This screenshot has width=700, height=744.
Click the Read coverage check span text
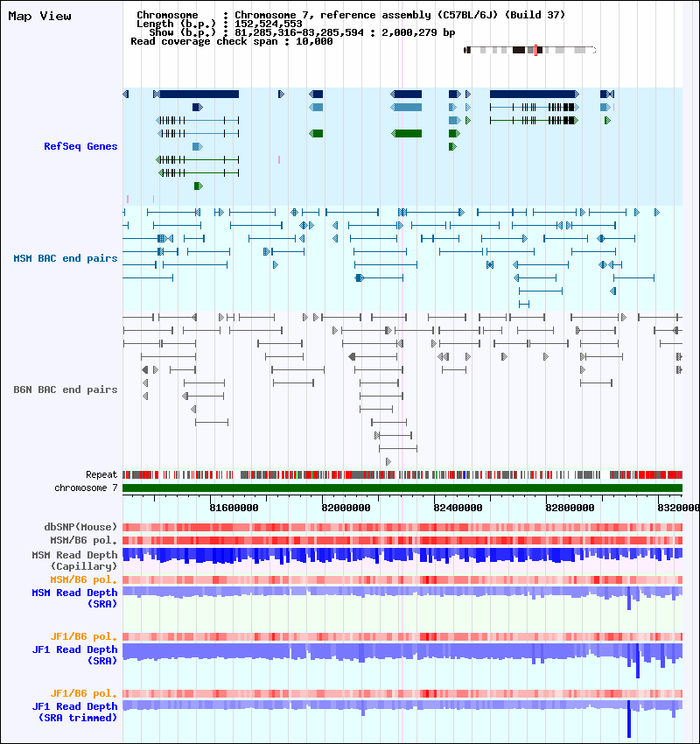click(x=231, y=41)
